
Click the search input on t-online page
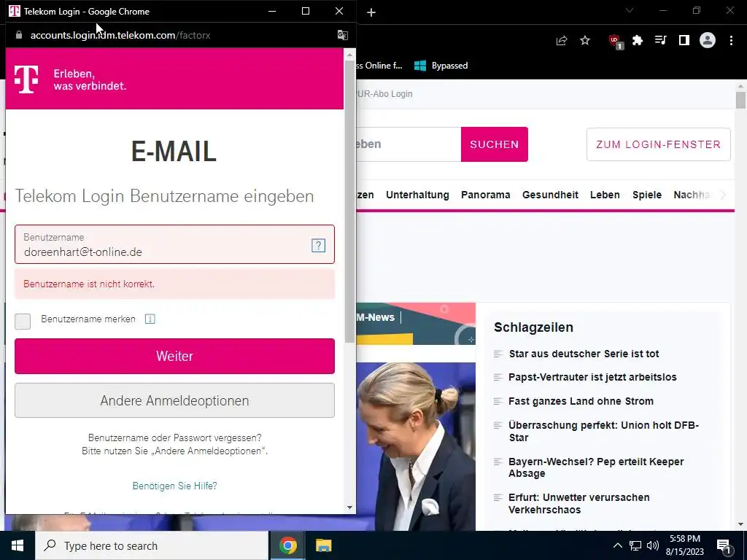(409, 144)
